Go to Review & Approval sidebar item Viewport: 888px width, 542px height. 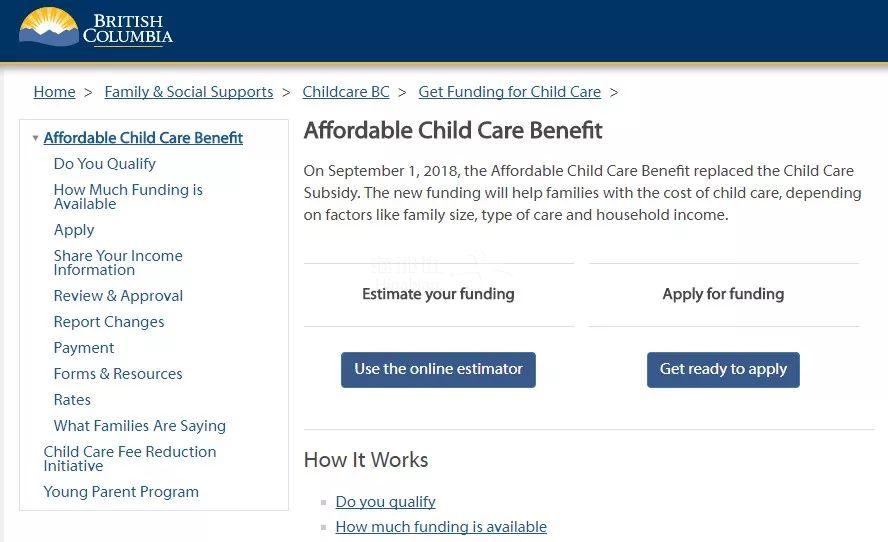pyautogui.click(x=118, y=296)
